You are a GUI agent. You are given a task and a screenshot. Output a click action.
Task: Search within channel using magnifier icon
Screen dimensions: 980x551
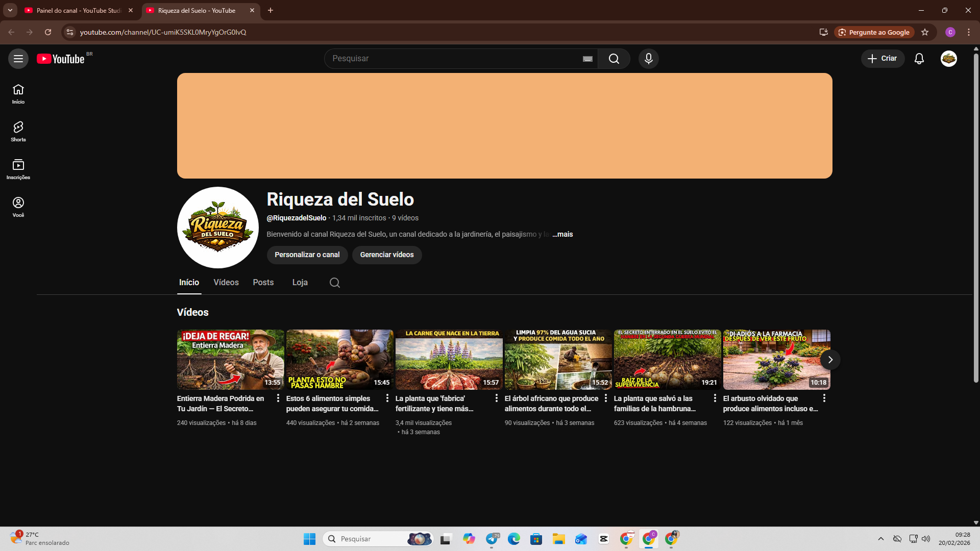coord(334,283)
